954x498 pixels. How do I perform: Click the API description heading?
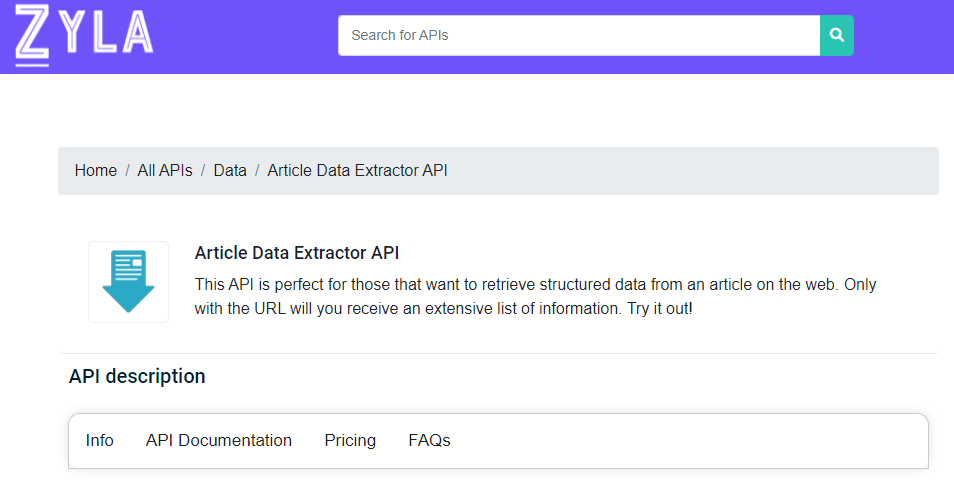pyautogui.click(x=137, y=376)
